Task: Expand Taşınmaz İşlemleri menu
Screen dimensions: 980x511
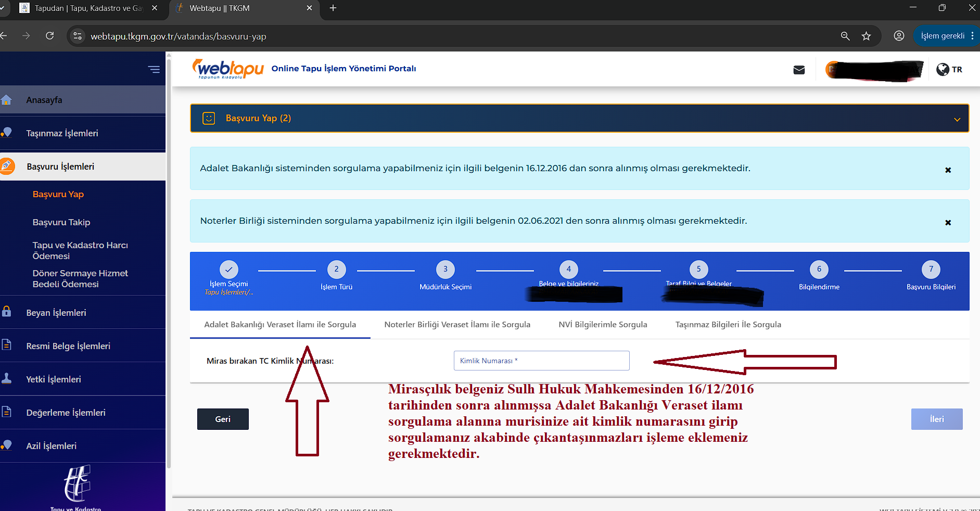Action: click(83, 133)
